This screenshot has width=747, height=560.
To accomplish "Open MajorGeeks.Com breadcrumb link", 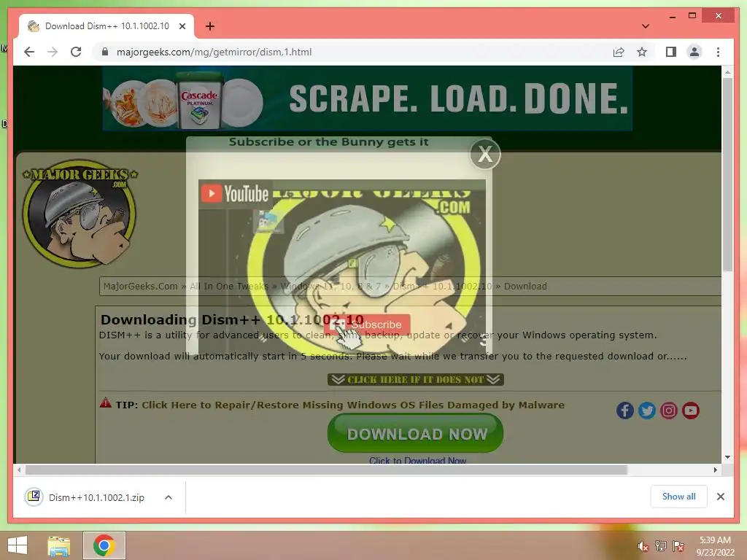I will [140, 286].
